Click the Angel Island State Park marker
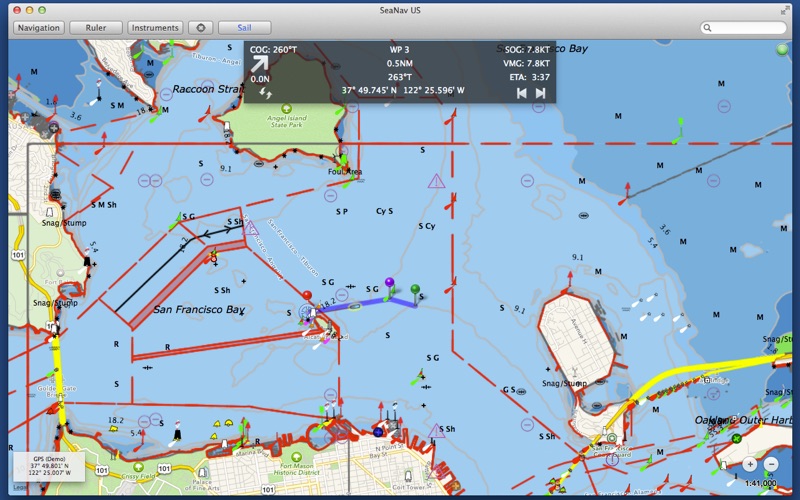 pyautogui.click(x=287, y=109)
